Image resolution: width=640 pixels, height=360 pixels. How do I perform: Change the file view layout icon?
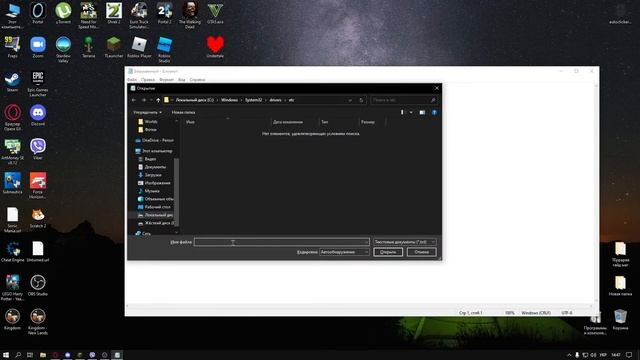pos(402,112)
